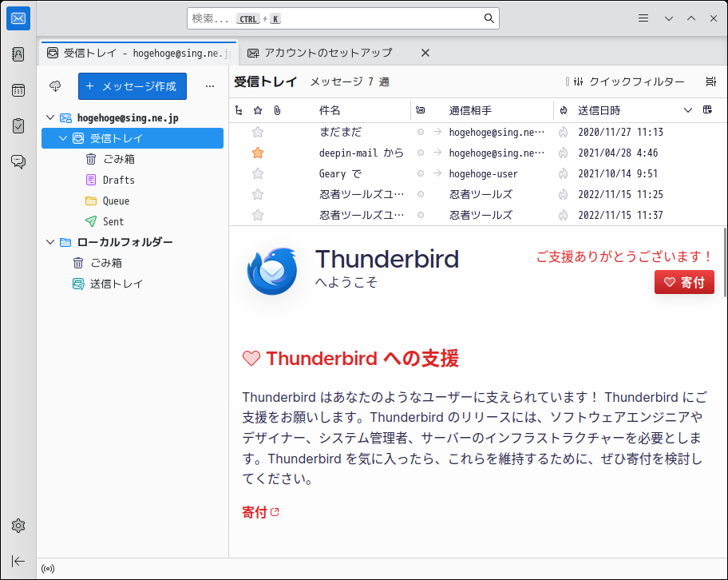Sort messages by 件名 column

(x=330, y=110)
